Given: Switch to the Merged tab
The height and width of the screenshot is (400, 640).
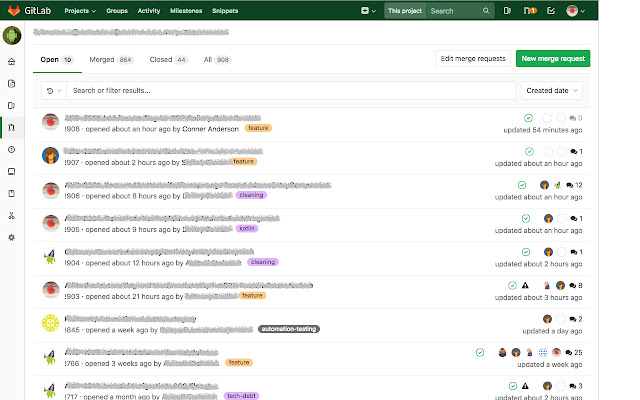Looking at the screenshot, I should point(110,60).
